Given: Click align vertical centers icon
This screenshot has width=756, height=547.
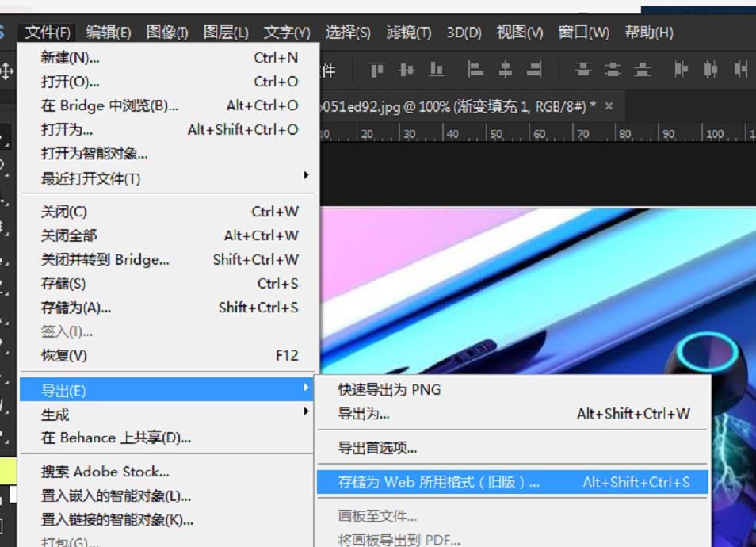Looking at the screenshot, I should (x=407, y=70).
